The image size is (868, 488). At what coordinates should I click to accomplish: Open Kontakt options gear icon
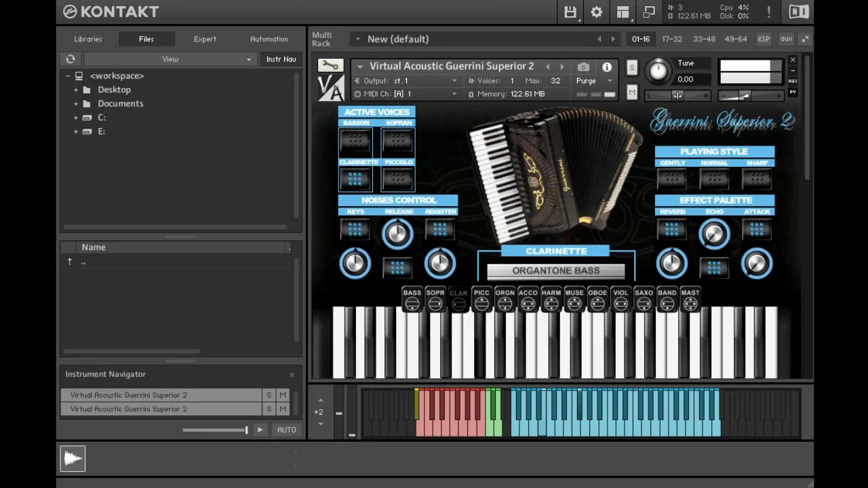pyautogui.click(x=596, y=12)
